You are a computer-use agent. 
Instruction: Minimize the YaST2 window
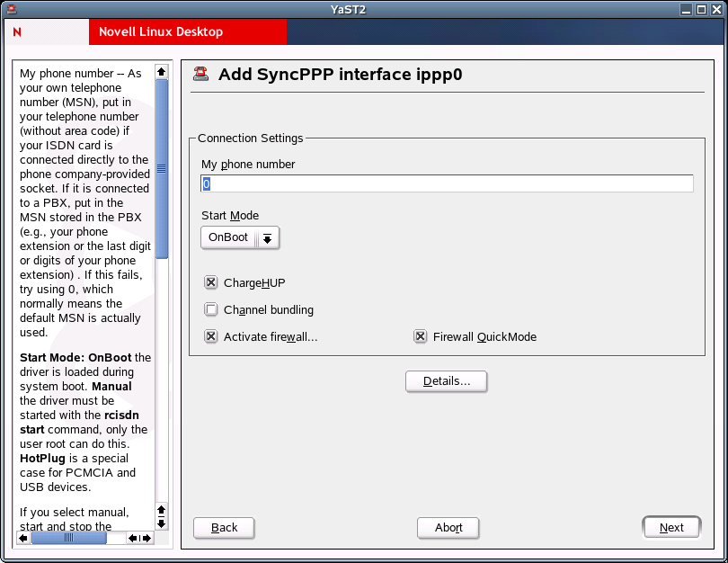[x=686, y=9]
